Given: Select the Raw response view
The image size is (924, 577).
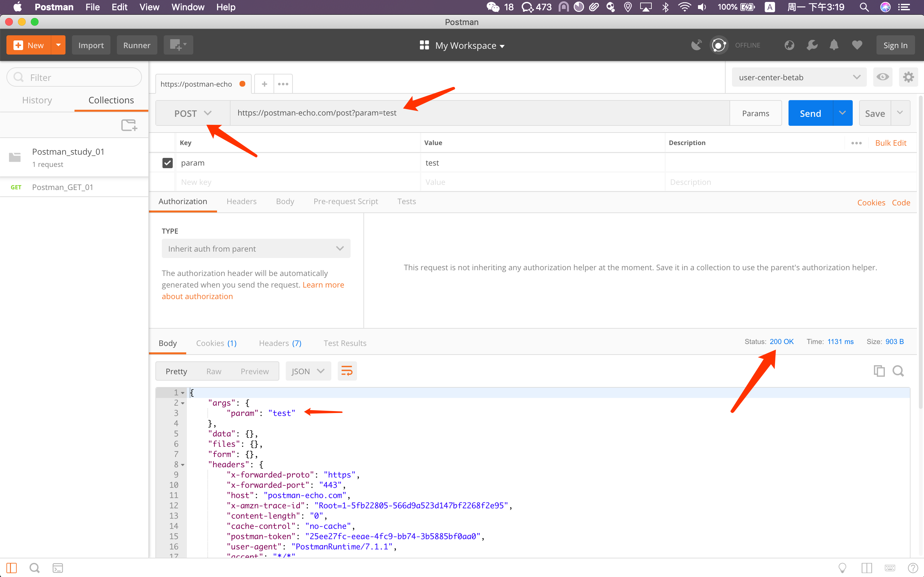Looking at the screenshot, I should coord(214,371).
